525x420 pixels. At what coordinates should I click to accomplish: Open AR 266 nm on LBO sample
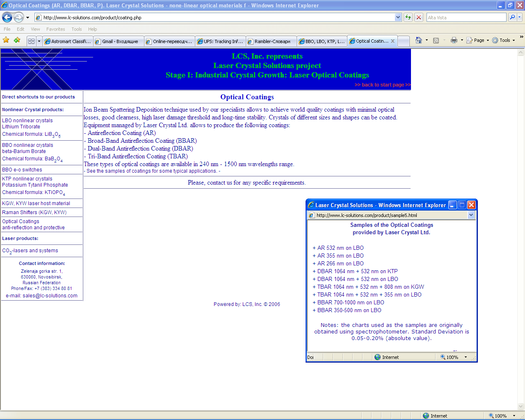click(x=340, y=264)
